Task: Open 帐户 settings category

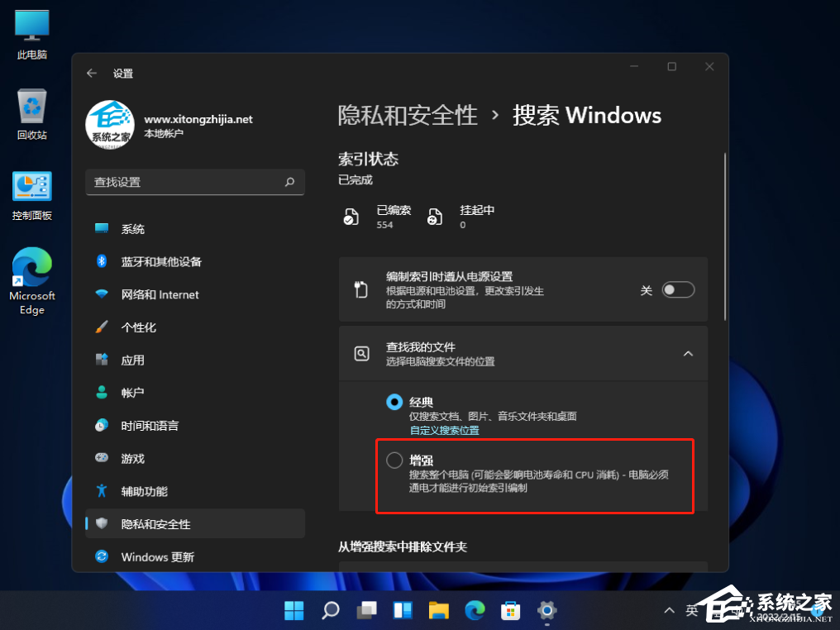Action: (195, 393)
